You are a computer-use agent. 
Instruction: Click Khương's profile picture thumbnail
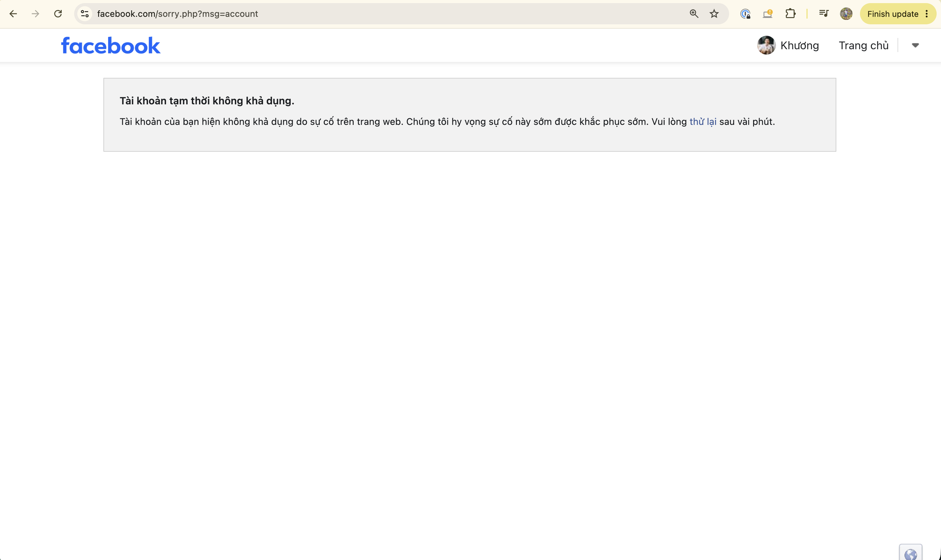[x=766, y=45]
